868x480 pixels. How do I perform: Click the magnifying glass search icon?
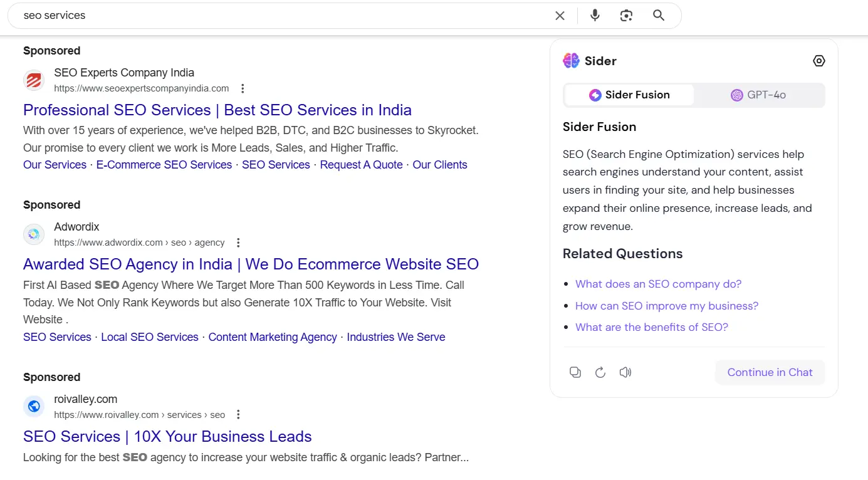[658, 16]
